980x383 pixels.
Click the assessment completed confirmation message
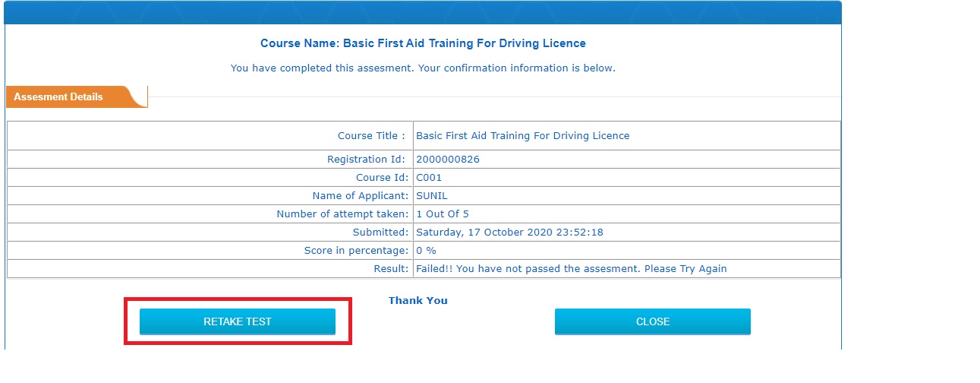click(x=423, y=68)
